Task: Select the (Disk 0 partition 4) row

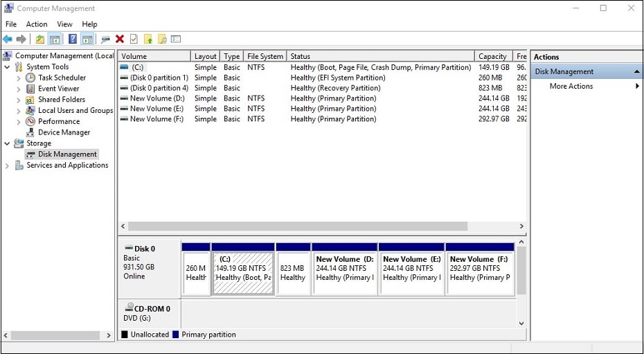Action: [x=323, y=88]
